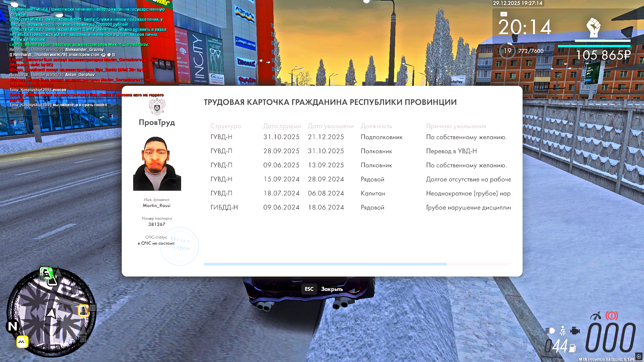The height and width of the screenshot is (362, 644).
Task: Click the ПровТруд emblem logo
Action: tap(157, 107)
